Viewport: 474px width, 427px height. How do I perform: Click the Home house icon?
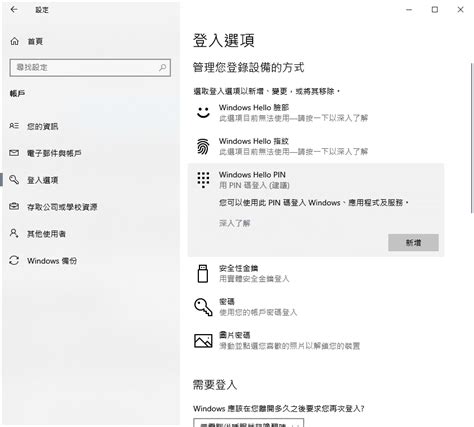(x=14, y=41)
